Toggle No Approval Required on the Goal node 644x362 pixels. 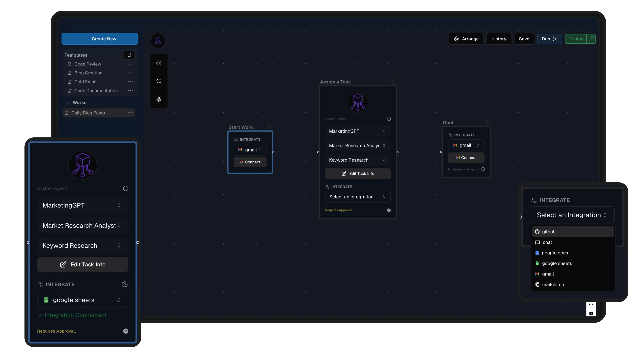point(483,169)
